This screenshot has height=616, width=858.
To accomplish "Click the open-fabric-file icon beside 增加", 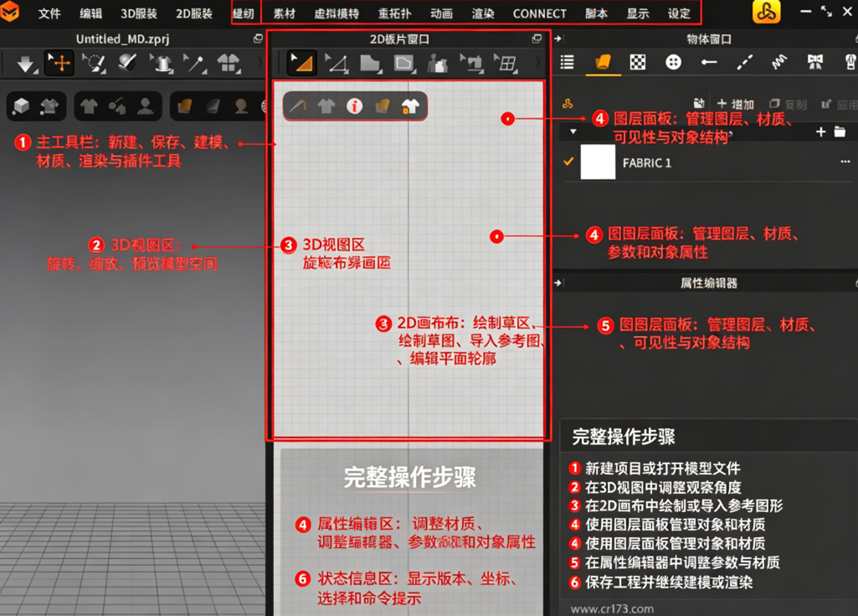I will (x=699, y=103).
